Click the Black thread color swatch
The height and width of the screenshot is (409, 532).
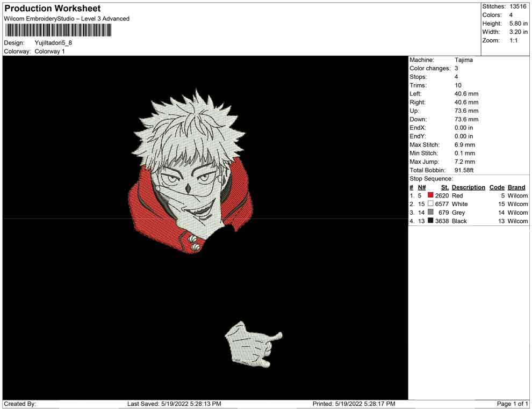[x=430, y=221]
